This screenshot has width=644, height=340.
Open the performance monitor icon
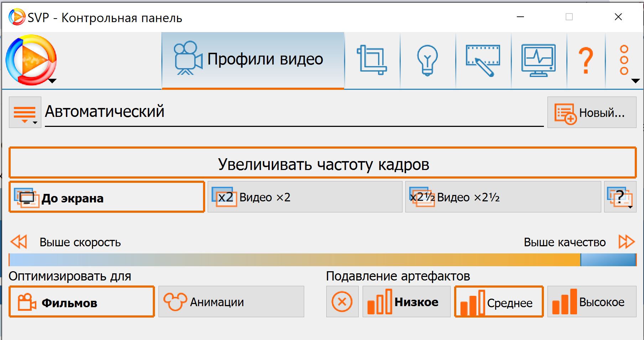pyautogui.click(x=539, y=60)
